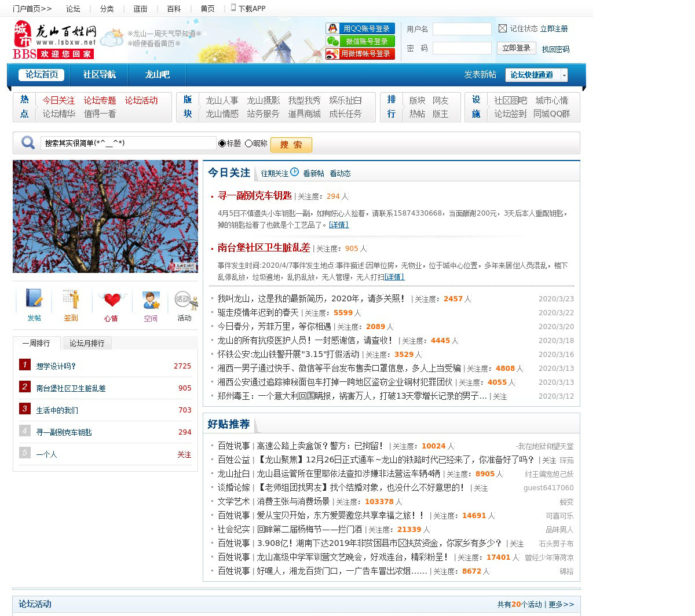Log in with WeChat account button
Image resolution: width=695 pixels, height=616 pixels.
pos(360,41)
